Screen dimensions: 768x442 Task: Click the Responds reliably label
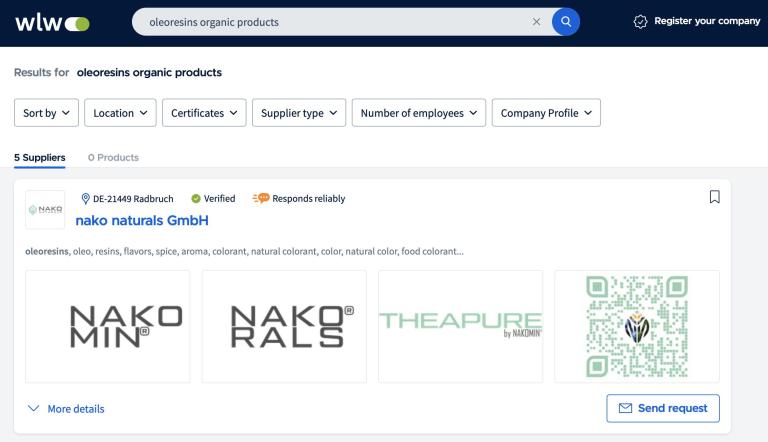point(309,198)
